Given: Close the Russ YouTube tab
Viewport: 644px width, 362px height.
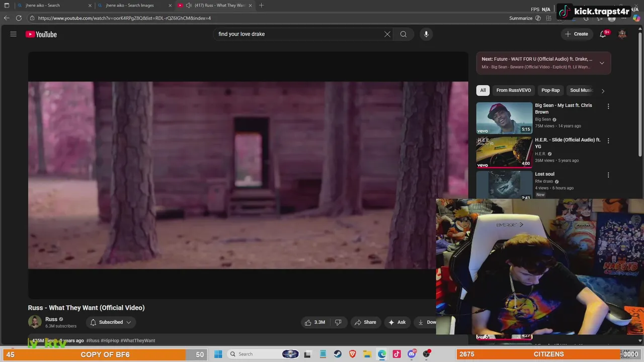Looking at the screenshot, I should (x=251, y=5).
